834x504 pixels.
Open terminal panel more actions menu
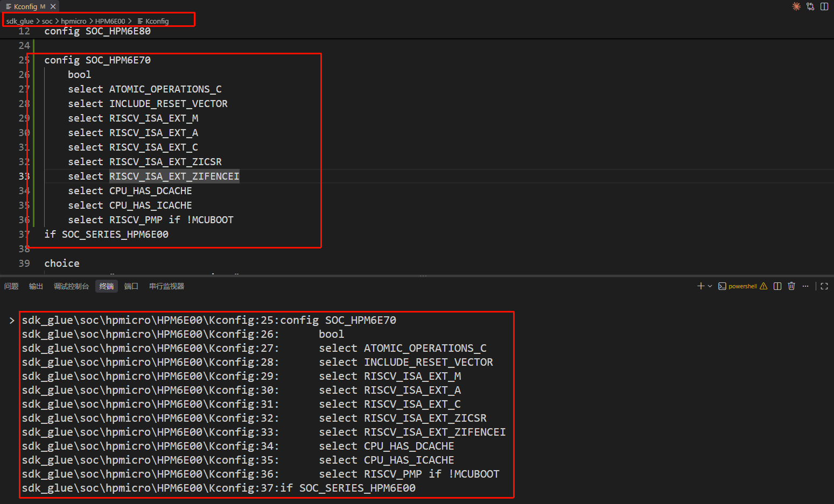805,286
